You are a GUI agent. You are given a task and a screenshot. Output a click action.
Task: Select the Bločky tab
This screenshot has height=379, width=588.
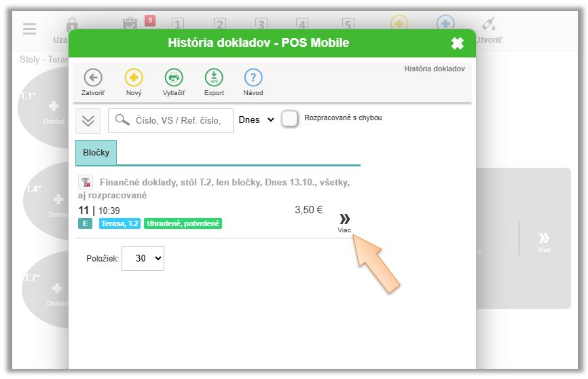click(x=96, y=153)
